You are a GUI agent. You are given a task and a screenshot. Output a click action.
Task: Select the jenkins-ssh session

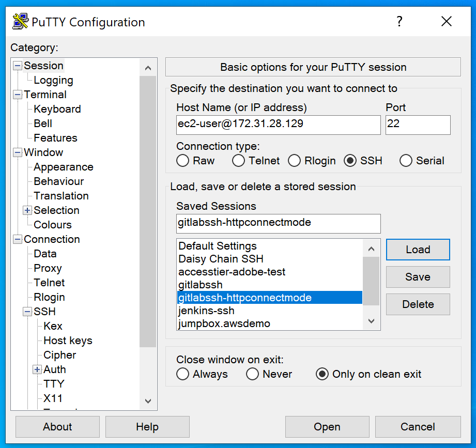click(x=270, y=311)
